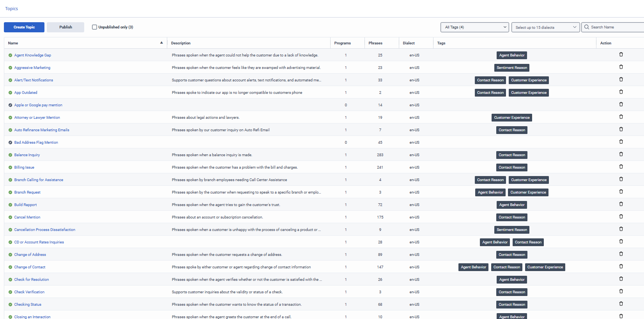
Task: Click the phrase count 241 for Billing Issue
Action: click(x=380, y=167)
